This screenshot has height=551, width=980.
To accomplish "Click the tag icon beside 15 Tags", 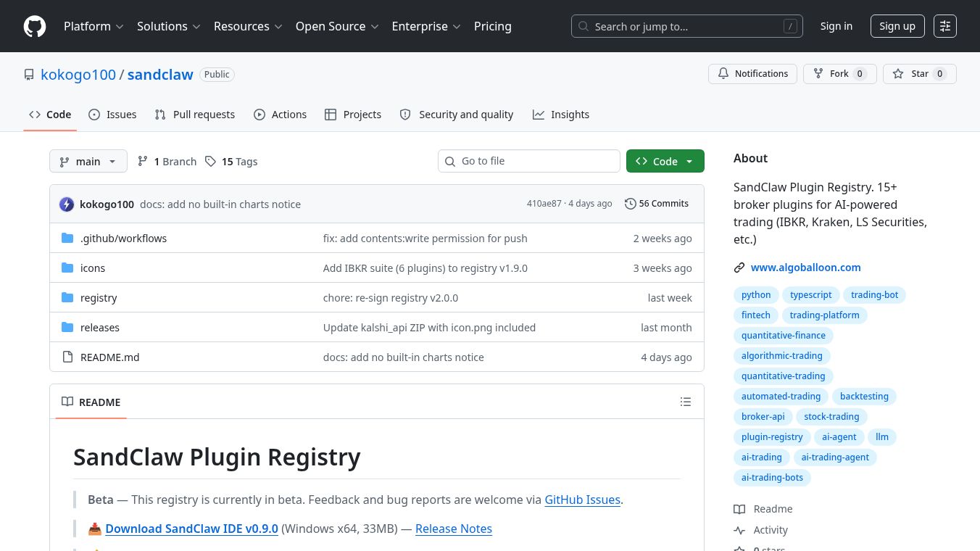I will click(x=210, y=161).
